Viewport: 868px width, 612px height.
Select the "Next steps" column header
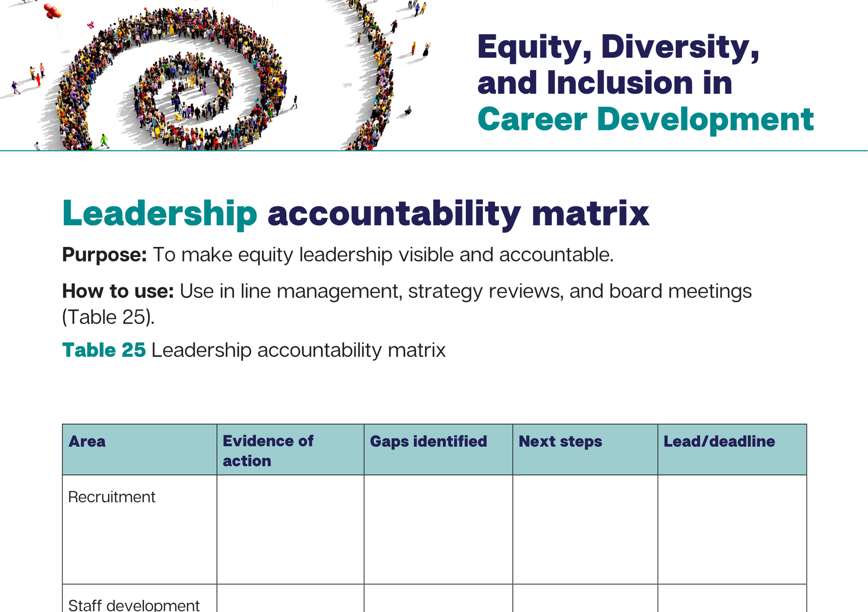(585, 449)
